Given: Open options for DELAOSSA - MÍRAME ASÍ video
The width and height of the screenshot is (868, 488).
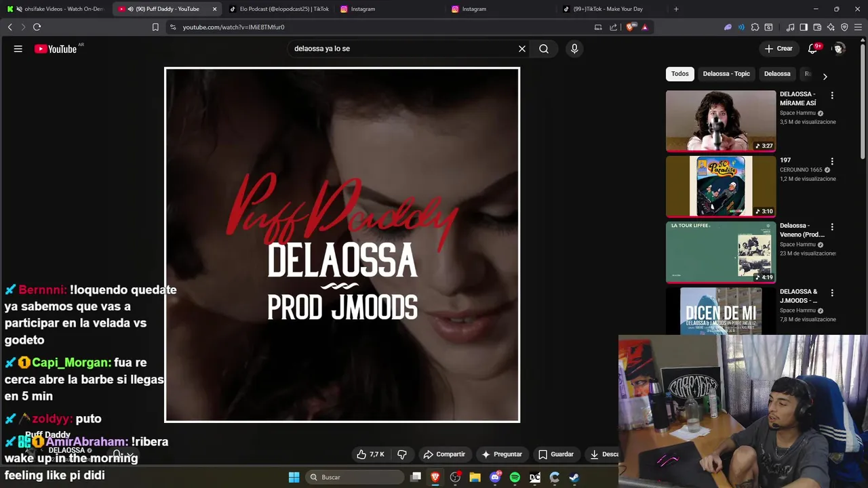Looking at the screenshot, I should pos(832,96).
